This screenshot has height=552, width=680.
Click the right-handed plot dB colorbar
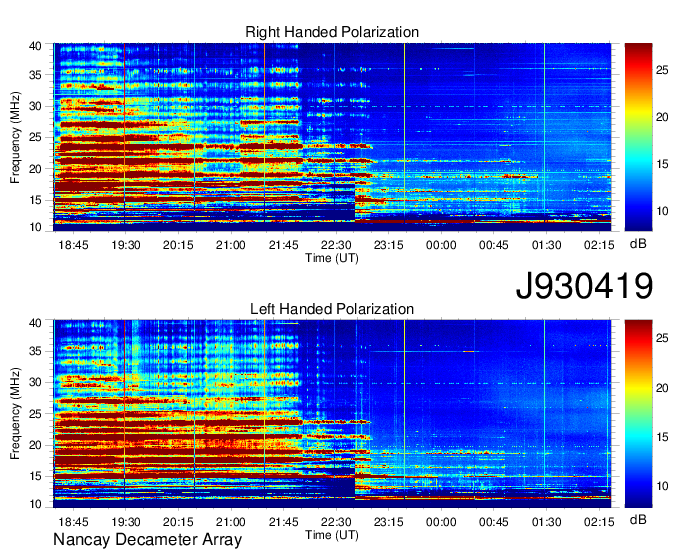click(638, 137)
